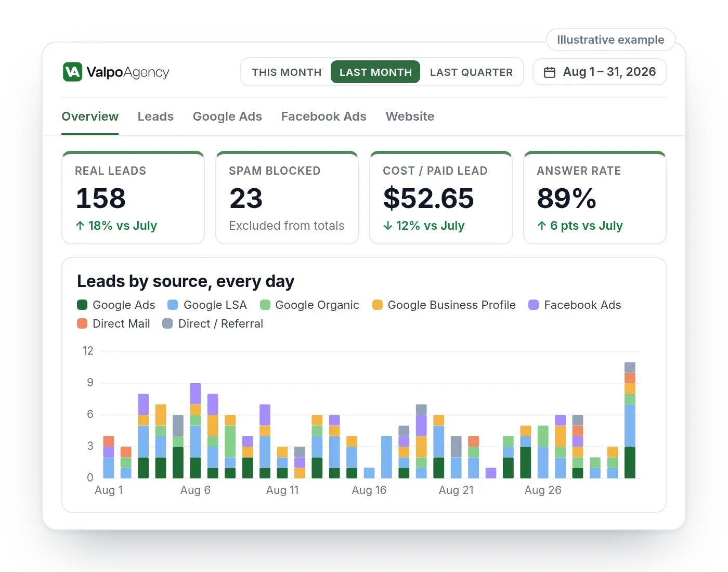Click the down arrow beside 12% vs July

click(x=388, y=226)
